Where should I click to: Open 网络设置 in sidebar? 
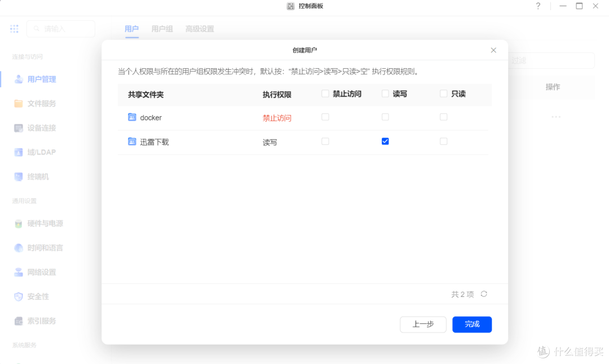click(41, 272)
